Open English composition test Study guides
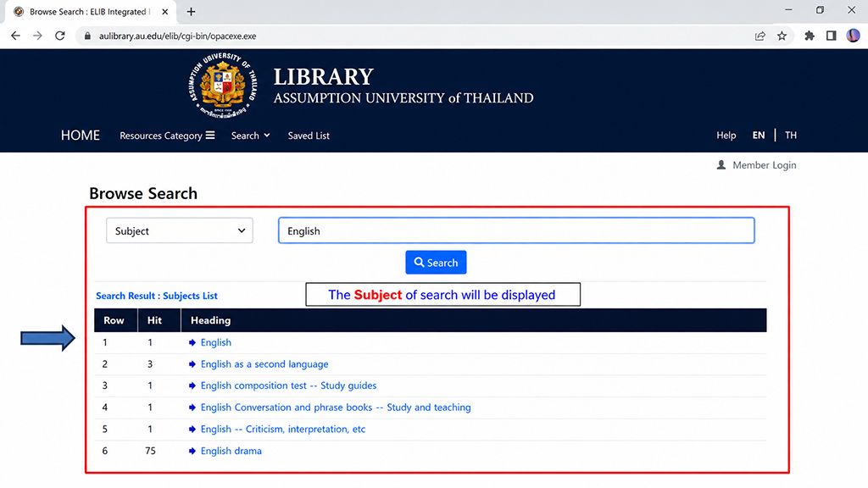 click(288, 385)
